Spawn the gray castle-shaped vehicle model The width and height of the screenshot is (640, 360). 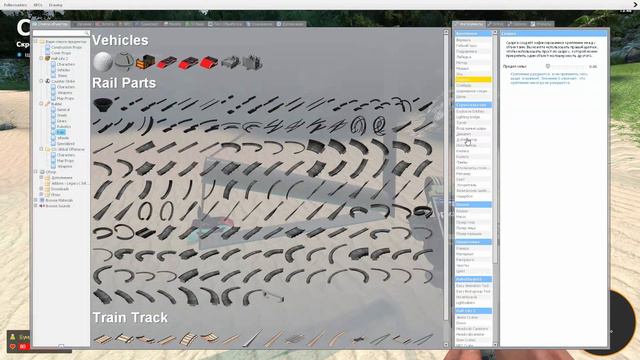pos(252,62)
